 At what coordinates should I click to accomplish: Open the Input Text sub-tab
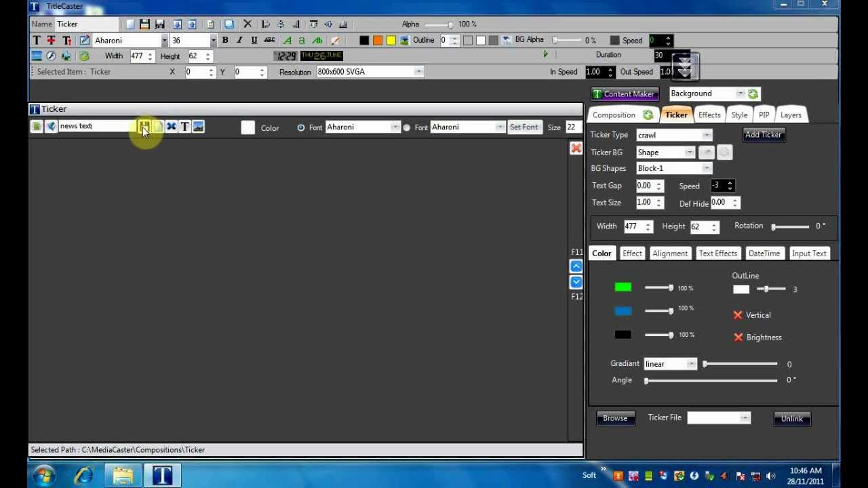[809, 253]
